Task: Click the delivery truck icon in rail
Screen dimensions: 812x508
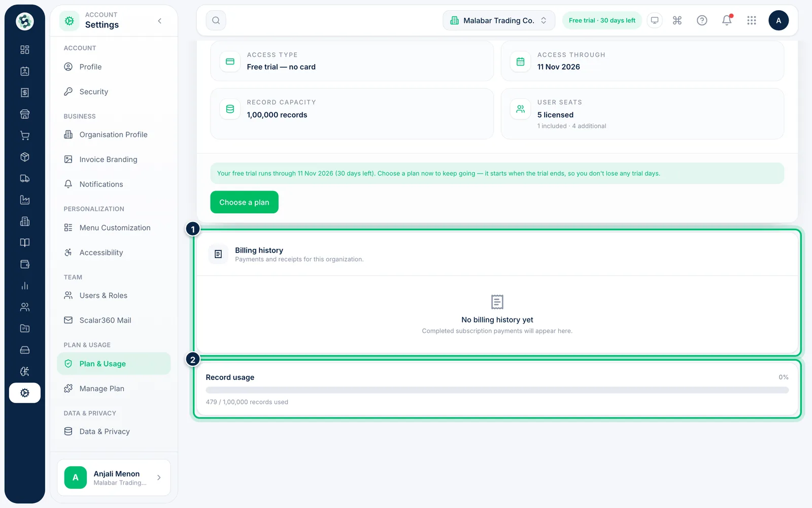Action: click(x=24, y=178)
